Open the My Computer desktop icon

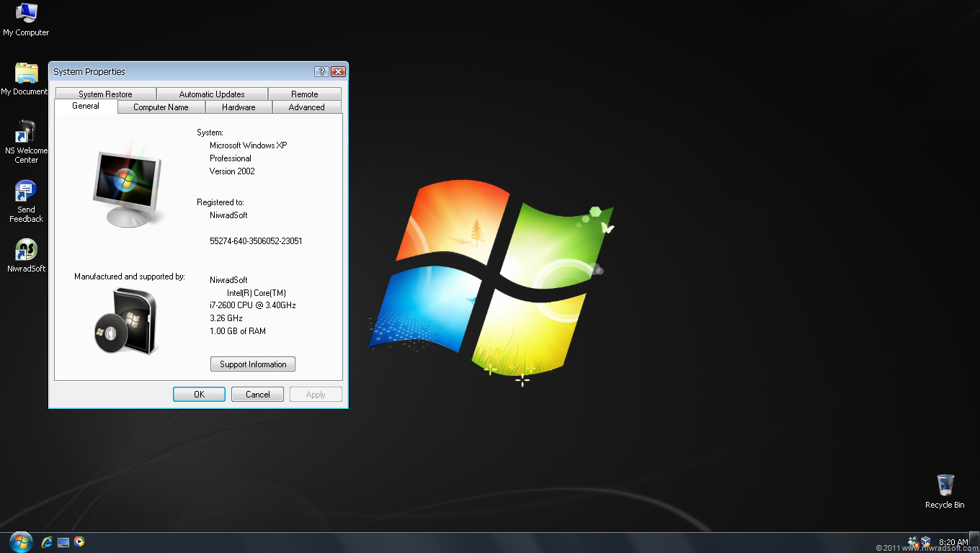[26, 19]
